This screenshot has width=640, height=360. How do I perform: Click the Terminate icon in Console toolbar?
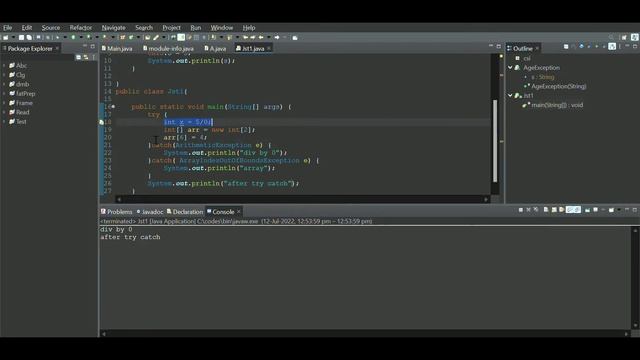[521, 210]
